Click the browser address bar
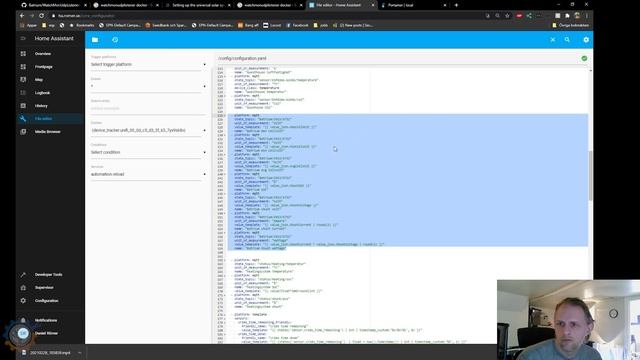 [x=265, y=16]
